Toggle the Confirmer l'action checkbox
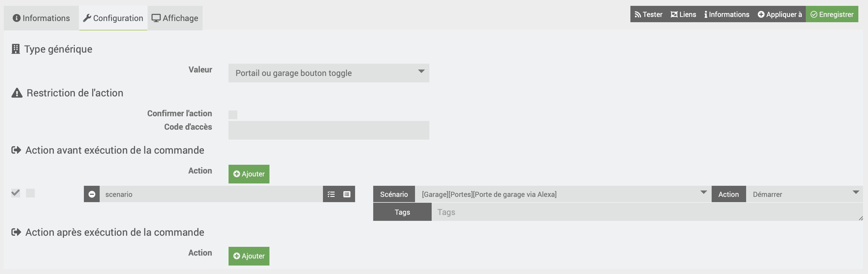 pyautogui.click(x=233, y=115)
